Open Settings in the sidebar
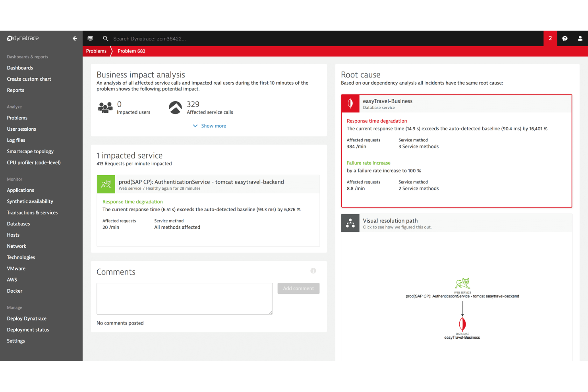588x392 pixels. click(16, 341)
